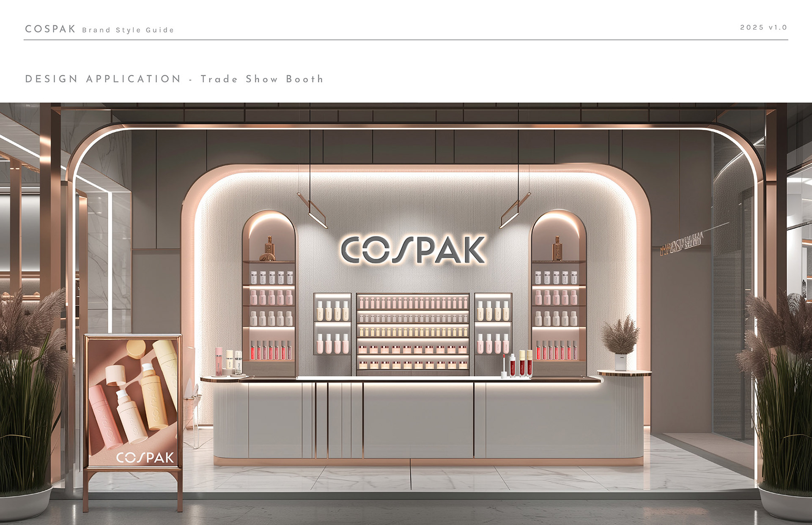Click the illuminated COSPAK wall logo
This screenshot has width=812, height=525.
413,250
